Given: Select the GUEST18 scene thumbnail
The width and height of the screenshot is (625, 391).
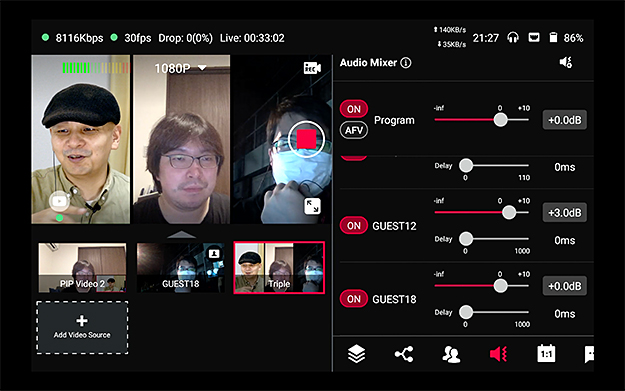Looking at the screenshot, I should tap(181, 267).
